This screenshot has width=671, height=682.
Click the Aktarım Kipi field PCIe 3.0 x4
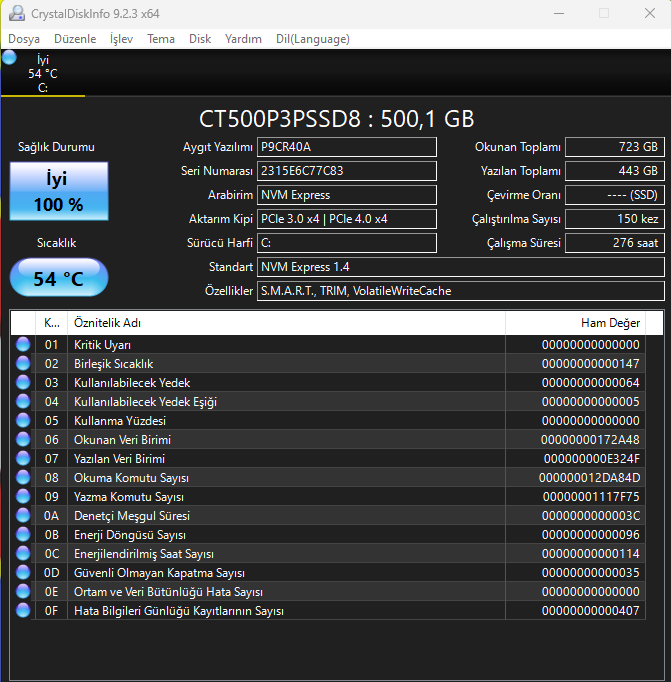pos(347,219)
